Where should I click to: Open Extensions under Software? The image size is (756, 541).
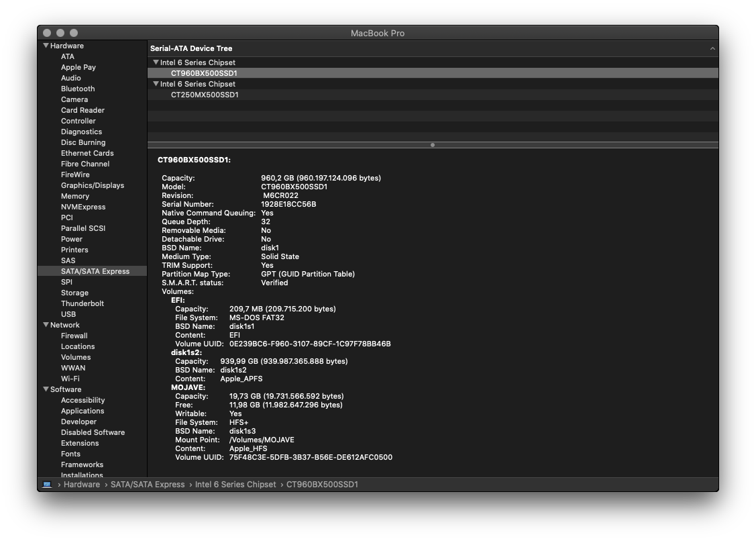[80, 443]
